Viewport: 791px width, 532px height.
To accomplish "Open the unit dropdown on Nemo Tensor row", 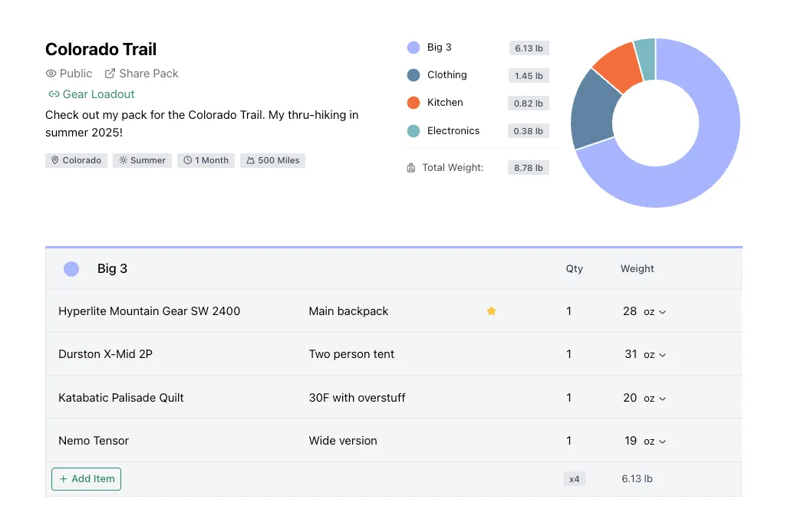I will click(x=654, y=442).
